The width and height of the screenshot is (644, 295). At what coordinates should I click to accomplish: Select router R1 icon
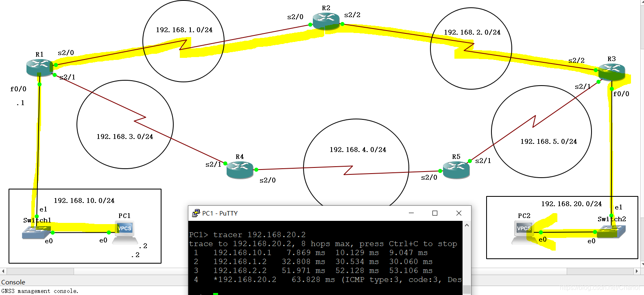(x=40, y=67)
